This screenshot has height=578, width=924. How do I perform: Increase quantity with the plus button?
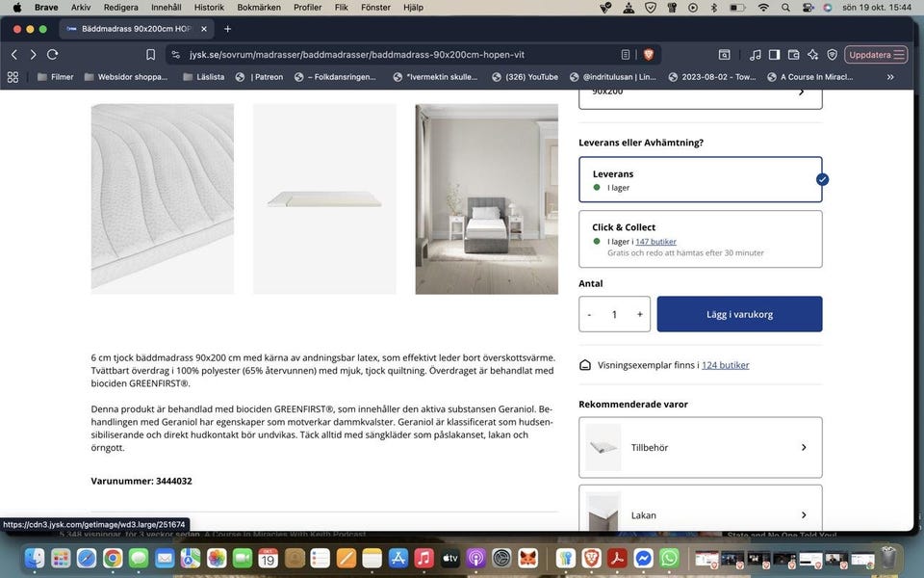[x=639, y=314]
